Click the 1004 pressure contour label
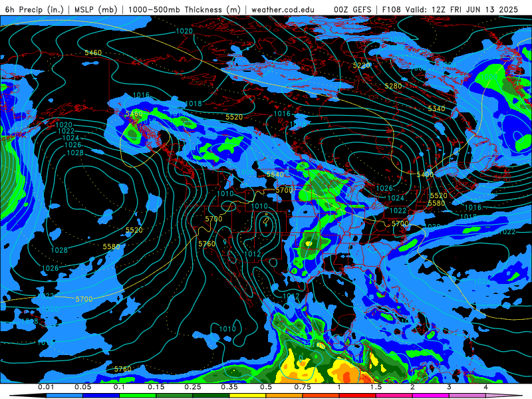 coord(448,65)
